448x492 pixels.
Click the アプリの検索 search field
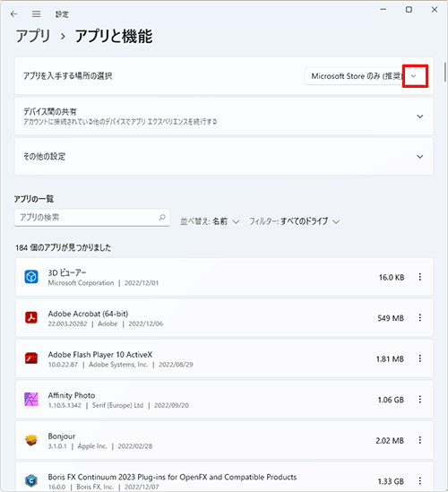[92, 218]
